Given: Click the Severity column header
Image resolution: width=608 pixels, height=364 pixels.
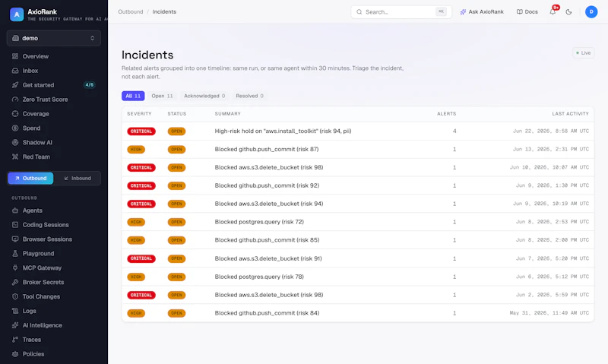Looking at the screenshot, I should click(139, 113).
